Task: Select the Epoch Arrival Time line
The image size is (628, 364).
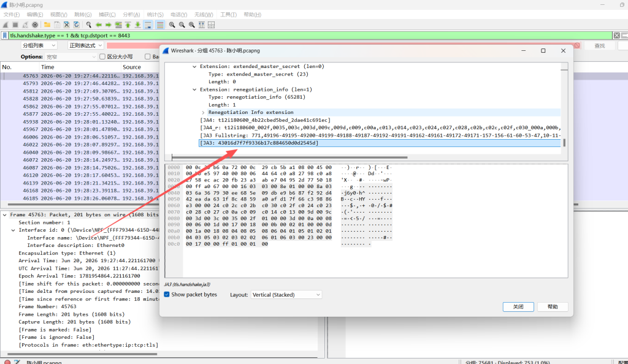Action: click(79, 276)
